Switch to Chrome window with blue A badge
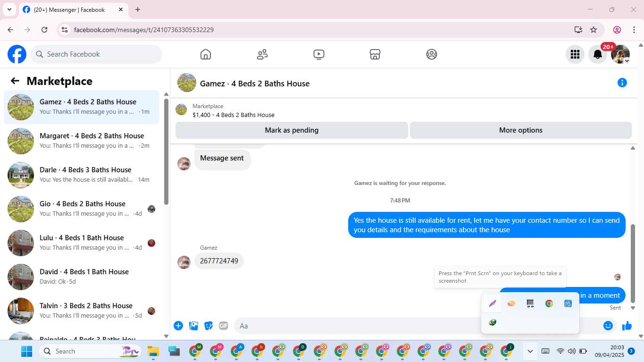The height and width of the screenshot is (362, 644). (237, 351)
